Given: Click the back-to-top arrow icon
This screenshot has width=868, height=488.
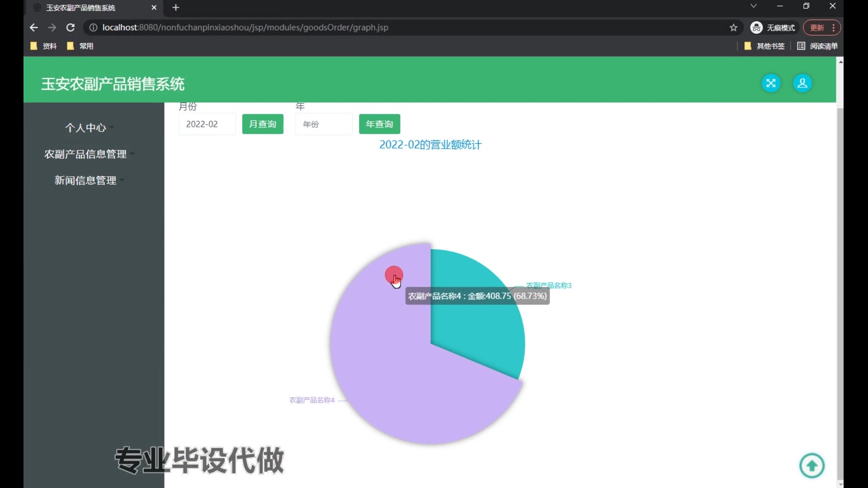Looking at the screenshot, I should 812,465.
